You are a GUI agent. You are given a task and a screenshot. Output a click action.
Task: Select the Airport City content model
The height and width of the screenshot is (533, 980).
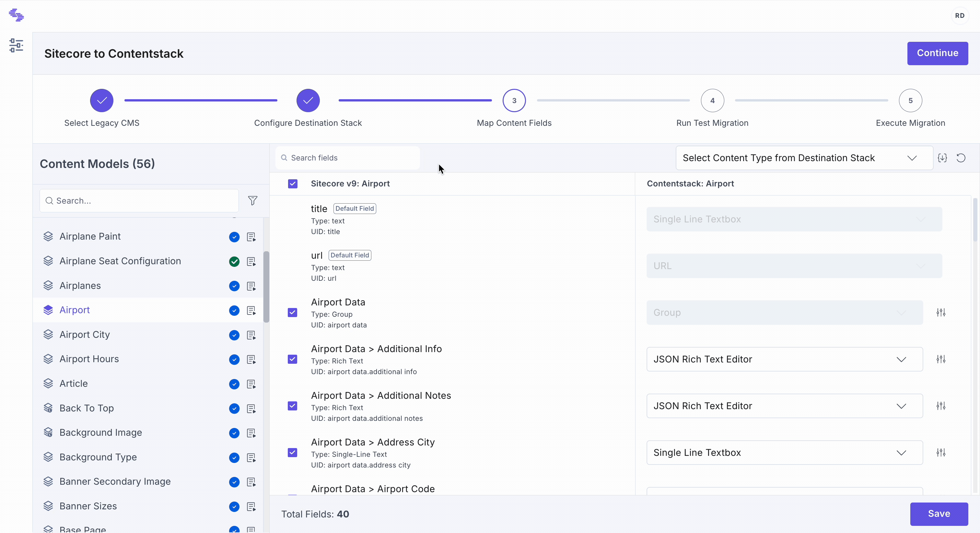(148, 335)
